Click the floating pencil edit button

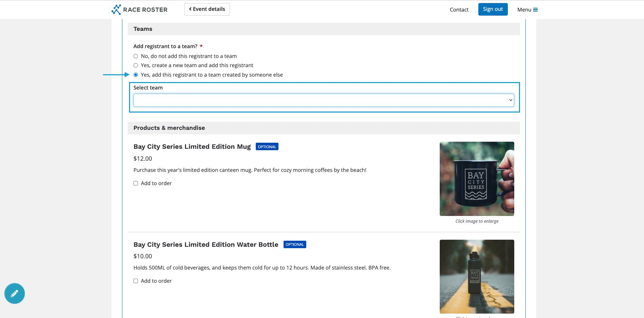15,293
